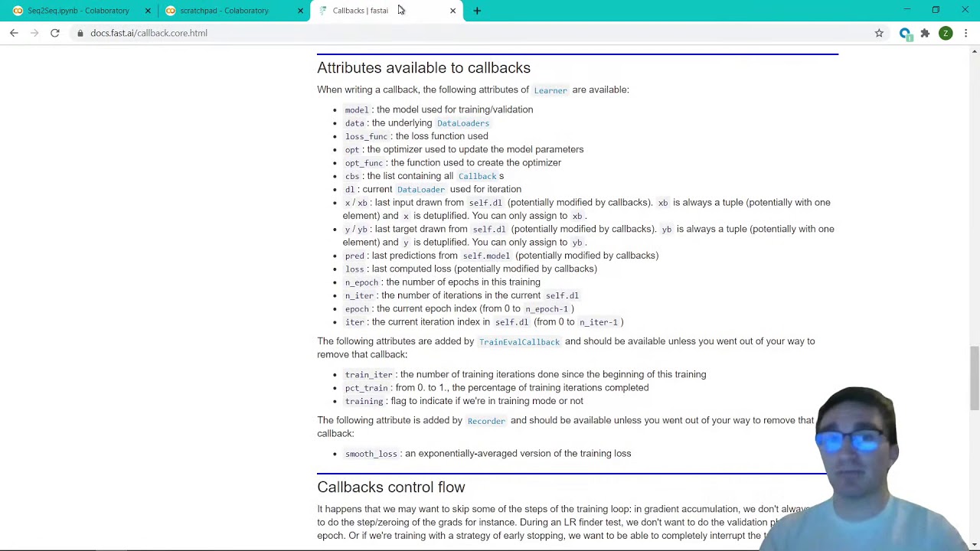Switch to Seq2Seq.ipynb Colaboratory tab
The height and width of the screenshot is (551, 980).
[78, 11]
